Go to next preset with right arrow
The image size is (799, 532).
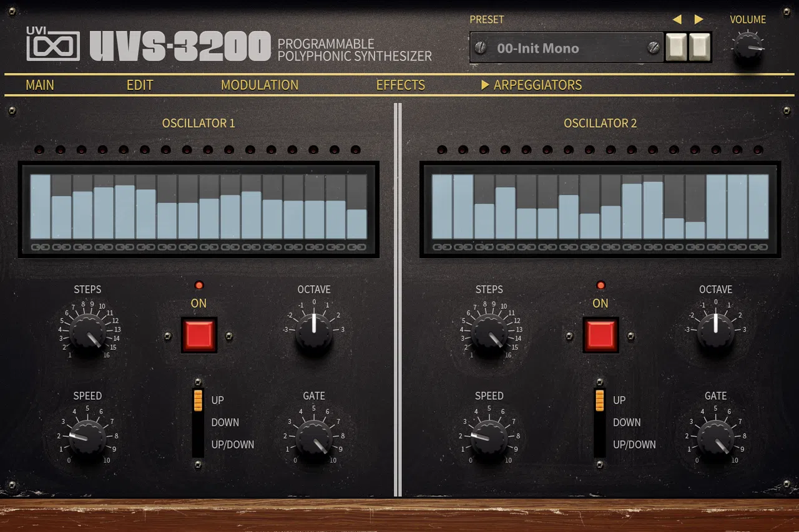(x=699, y=19)
